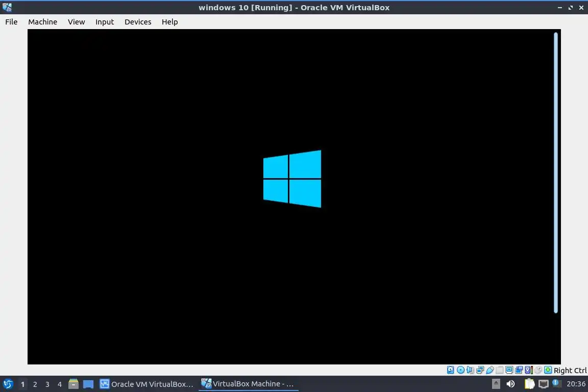
Task: Click the removable media eject tray icon
Action: pos(496,384)
